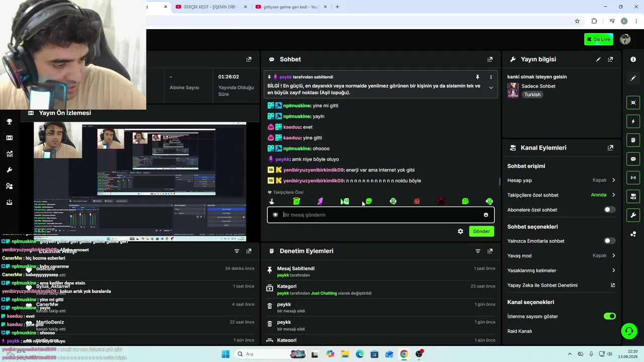Screen dimensions: 644x362
Task: Click the info icon in right sidebar
Action: click(x=633, y=59)
